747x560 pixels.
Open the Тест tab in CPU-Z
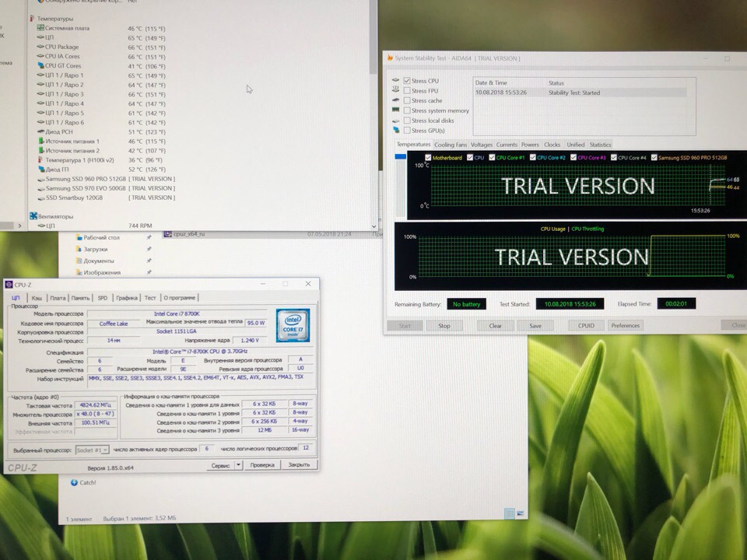point(150,298)
